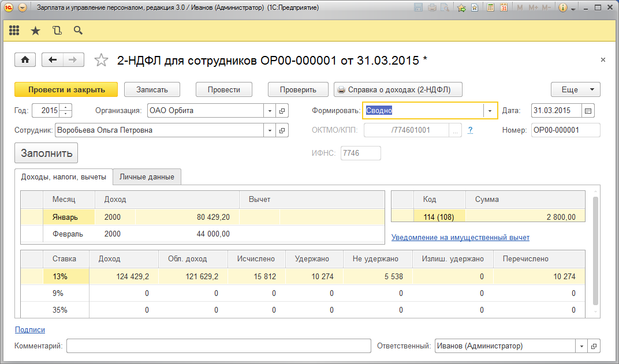
Task: Expand the Сотрудник dropdown list
Action: (x=270, y=130)
